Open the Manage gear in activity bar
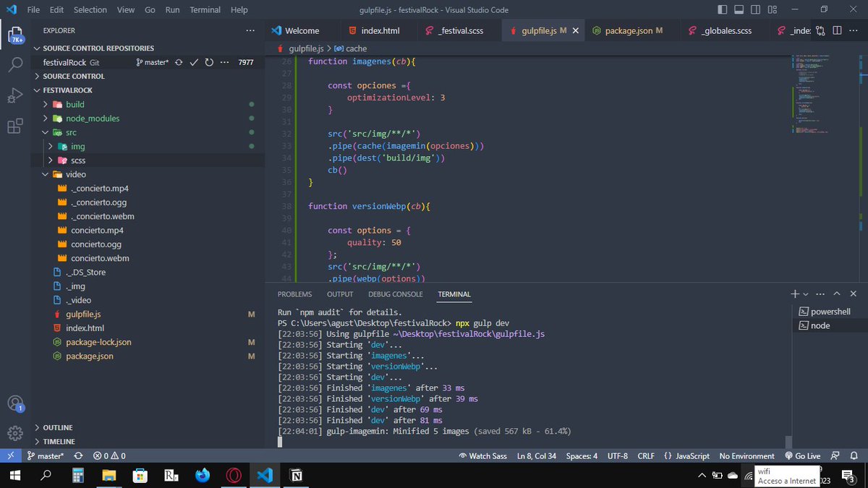The image size is (868, 488). [x=15, y=433]
